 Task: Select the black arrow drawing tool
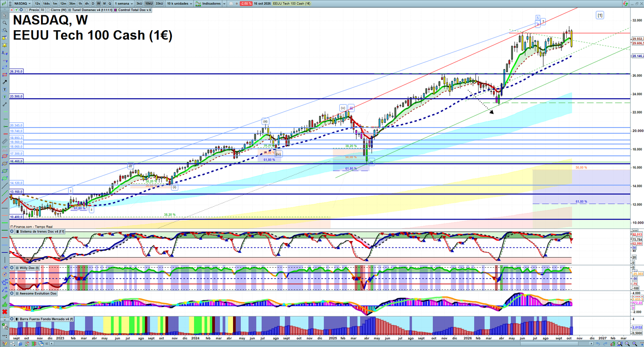tap(4, 82)
